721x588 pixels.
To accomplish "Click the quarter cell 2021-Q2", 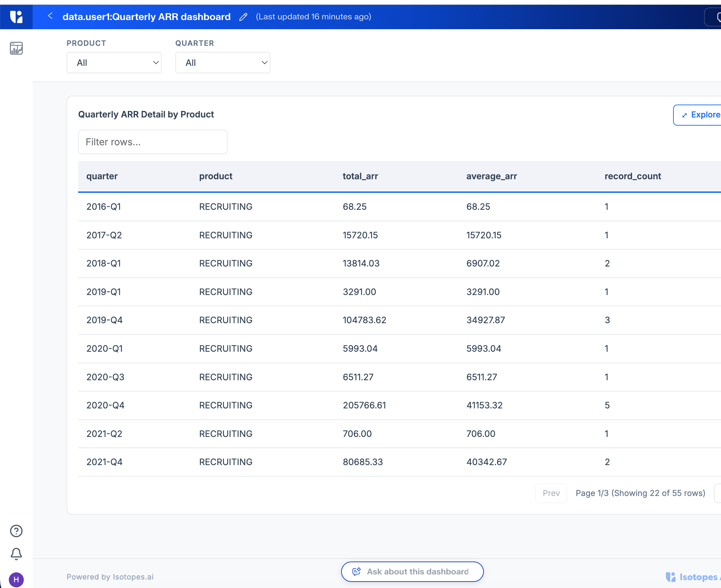I will pos(104,434).
